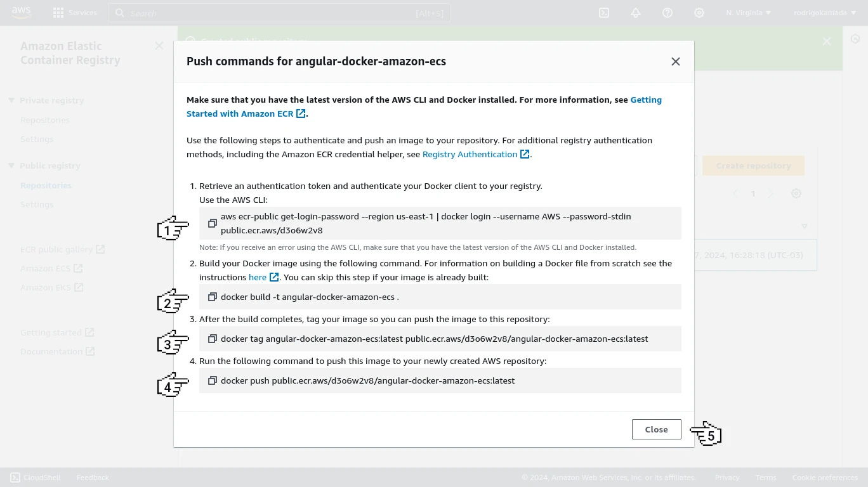This screenshot has height=487, width=868.
Task: Close the push commands dialog with X
Action: (676, 62)
